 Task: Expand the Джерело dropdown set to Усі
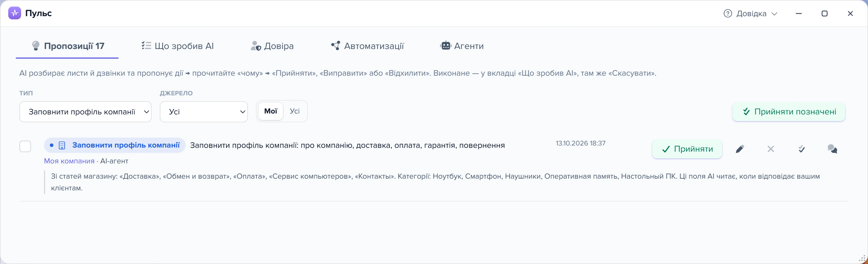click(x=204, y=111)
